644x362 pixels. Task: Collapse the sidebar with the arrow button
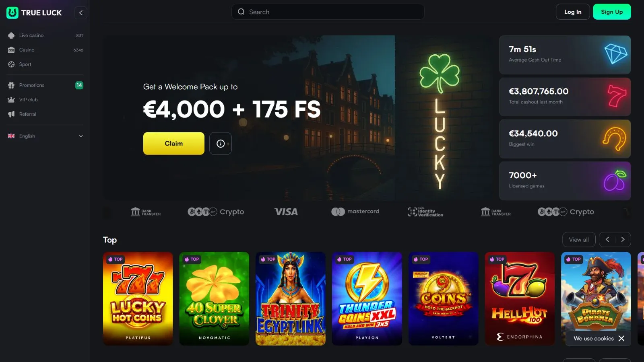[x=81, y=13]
